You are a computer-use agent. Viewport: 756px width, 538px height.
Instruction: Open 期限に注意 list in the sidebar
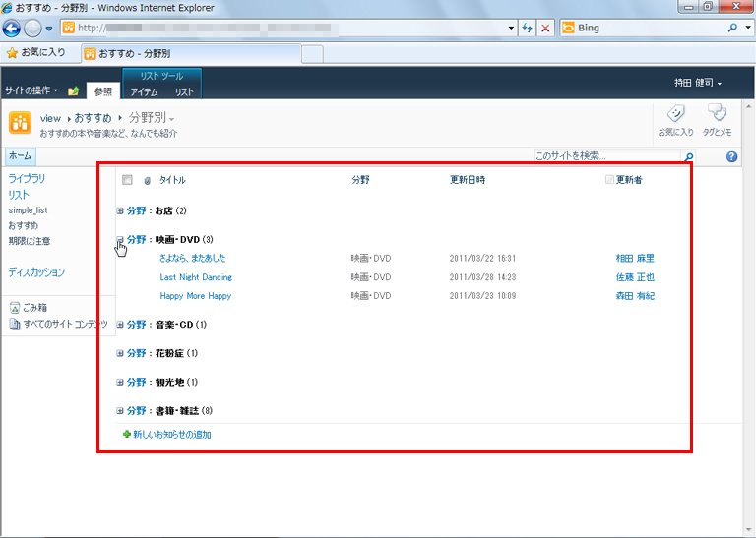click(x=30, y=241)
